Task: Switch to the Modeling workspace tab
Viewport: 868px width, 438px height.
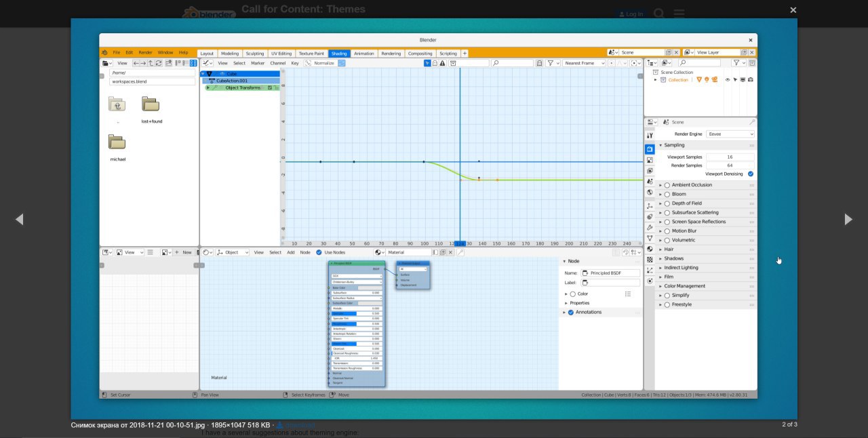Action: click(x=230, y=54)
